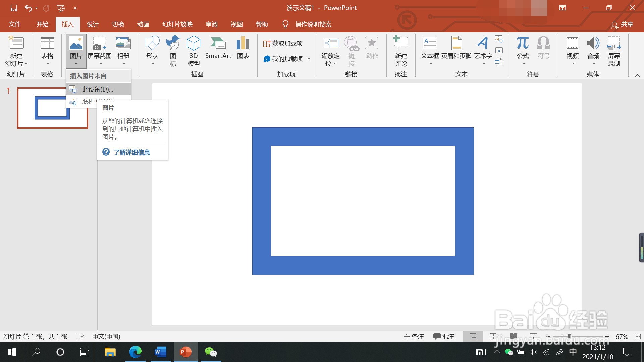Click the 了解详细信息 learn more link
644x362 pixels.
point(131,153)
